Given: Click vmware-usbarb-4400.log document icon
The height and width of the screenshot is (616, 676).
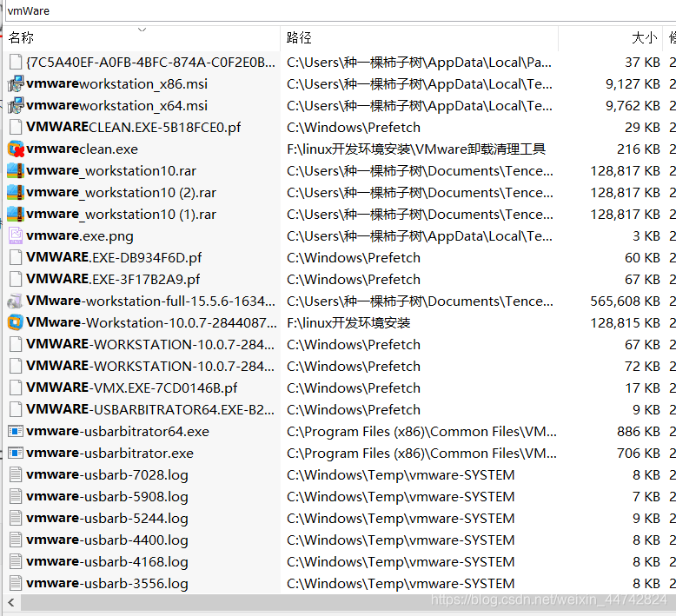Looking at the screenshot, I should click(16, 540).
